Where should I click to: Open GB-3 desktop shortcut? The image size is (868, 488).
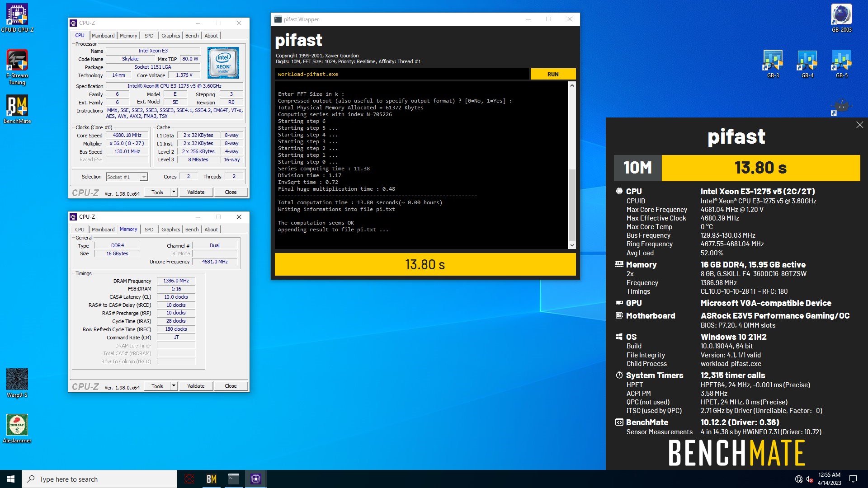pos(773,64)
